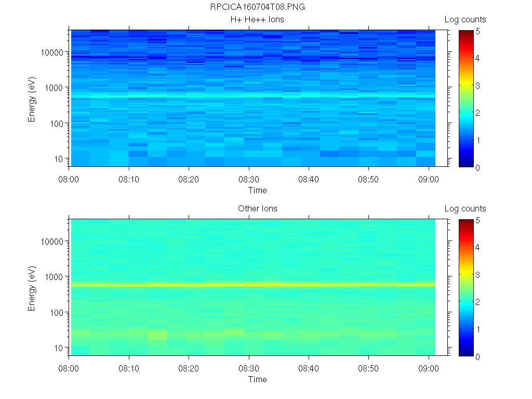
Task: Click the 1 label on the H+ He++ colorbar
Action: (x=478, y=140)
